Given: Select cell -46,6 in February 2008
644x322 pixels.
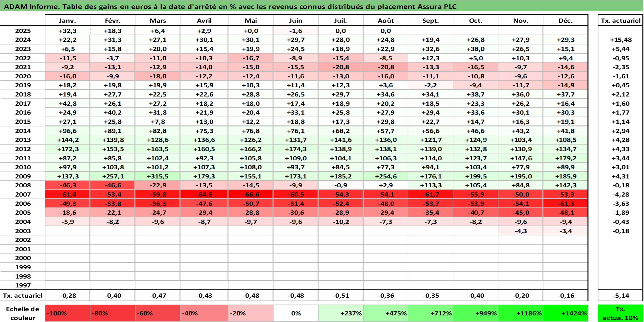Looking at the screenshot, I should click(x=113, y=185).
